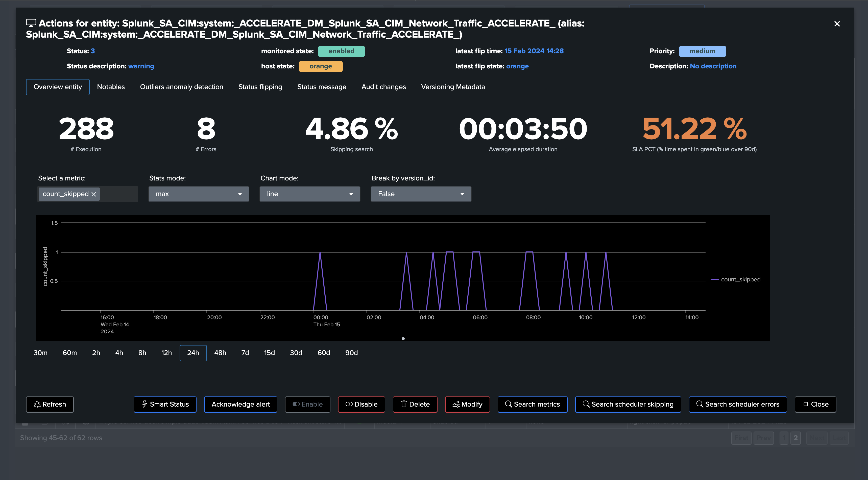
Task: Click the 51.22 % SLA PCT value
Action: tap(694, 129)
